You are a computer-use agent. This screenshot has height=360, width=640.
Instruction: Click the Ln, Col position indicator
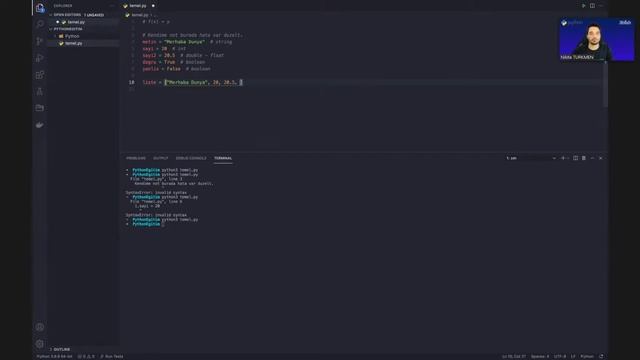click(514, 356)
